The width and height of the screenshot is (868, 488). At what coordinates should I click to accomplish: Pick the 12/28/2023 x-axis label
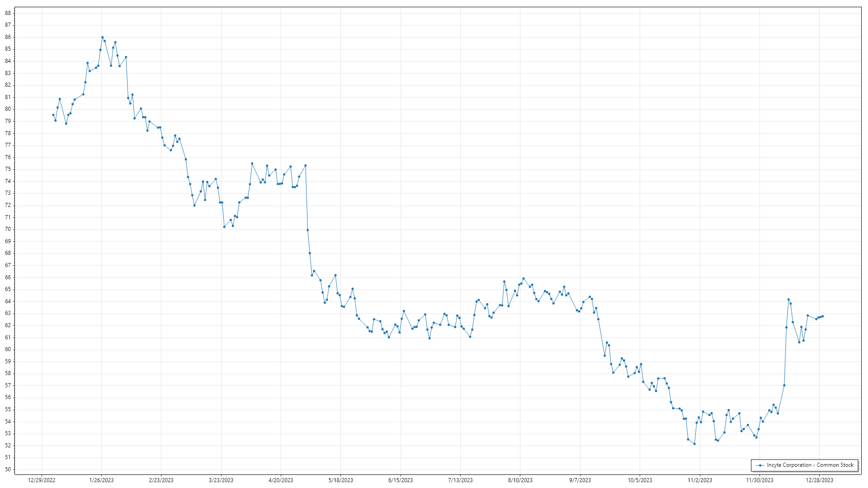point(819,480)
